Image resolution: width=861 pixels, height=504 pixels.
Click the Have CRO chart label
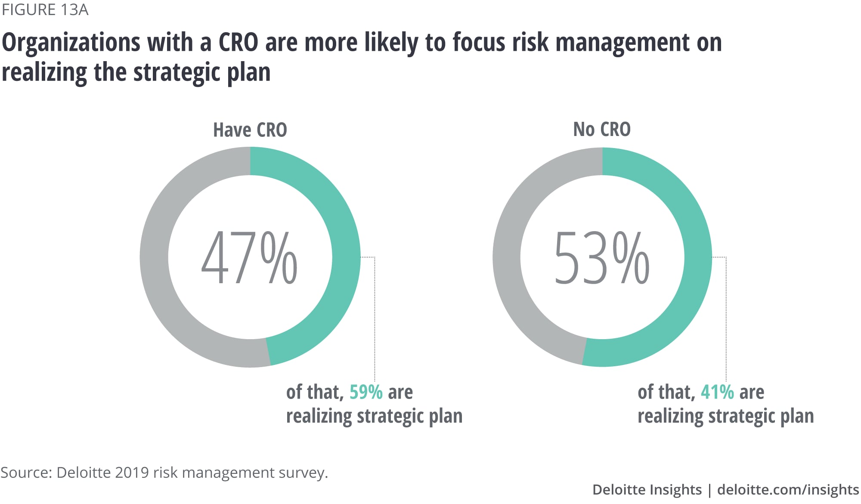250,130
